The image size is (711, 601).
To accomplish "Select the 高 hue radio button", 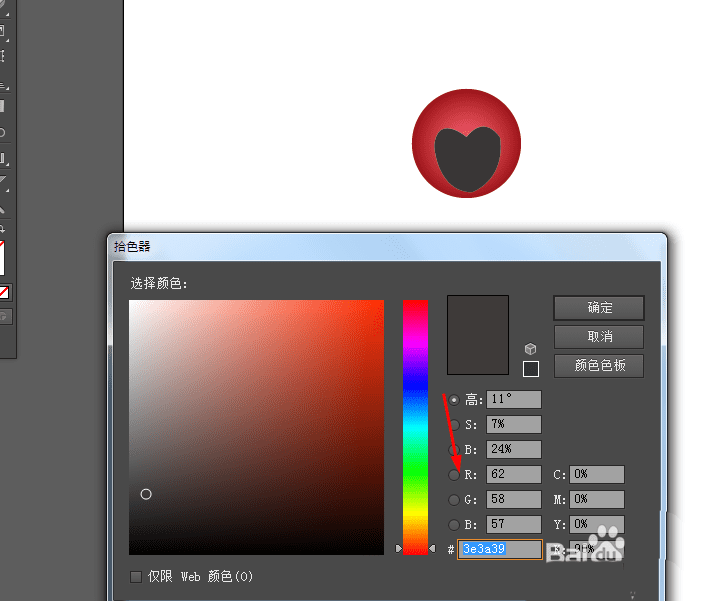I will [454, 400].
